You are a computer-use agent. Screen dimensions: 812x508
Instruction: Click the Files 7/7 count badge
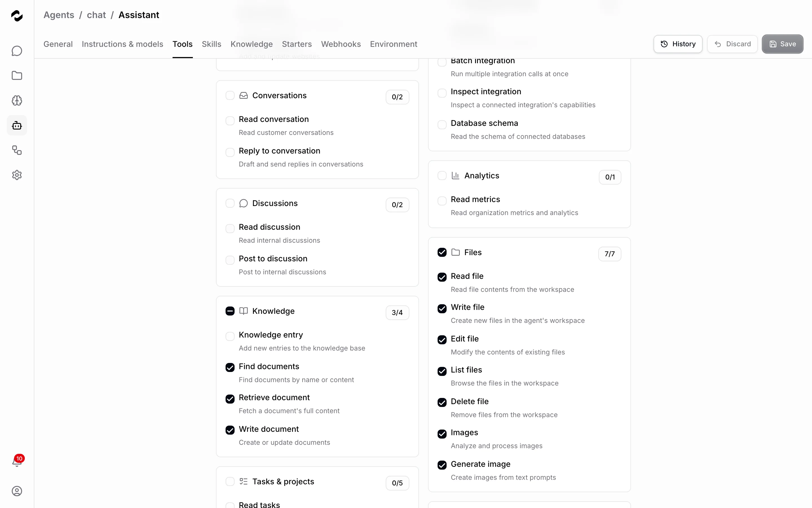(609, 254)
